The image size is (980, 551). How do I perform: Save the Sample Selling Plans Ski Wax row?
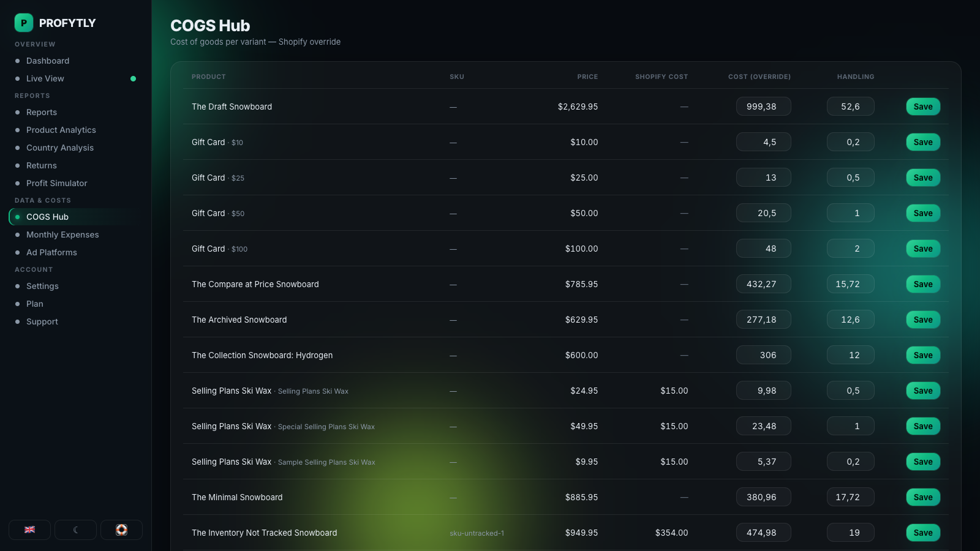pyautogui.click(x=923, y=462)
